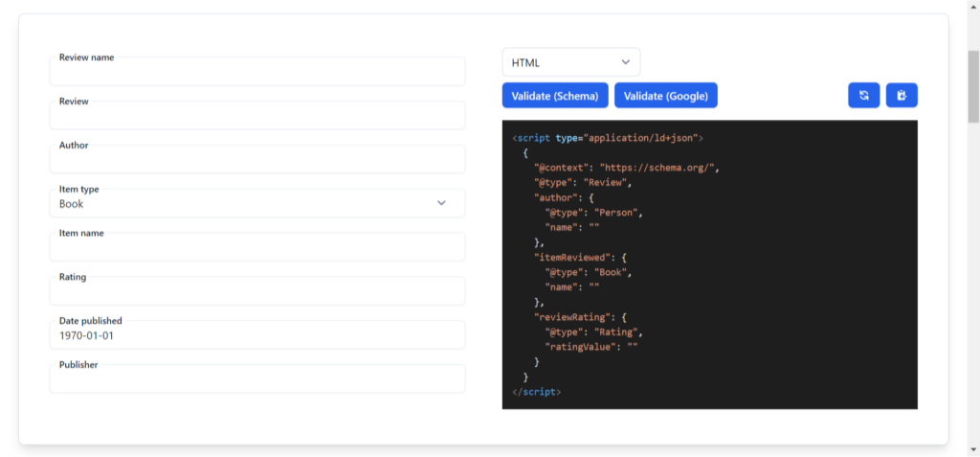Click into the Author field
Screen dimensions: 980x457
[x=257, y=159]
